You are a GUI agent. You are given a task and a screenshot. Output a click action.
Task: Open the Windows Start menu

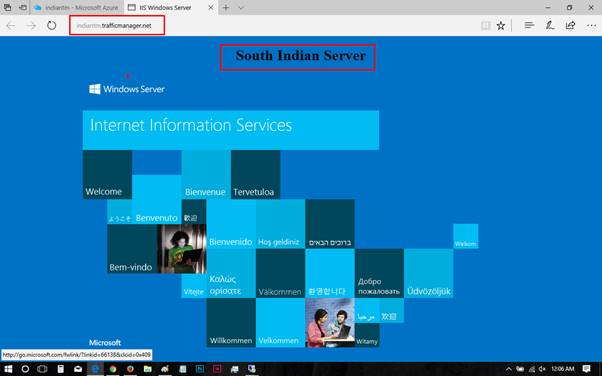pos(8,369)
